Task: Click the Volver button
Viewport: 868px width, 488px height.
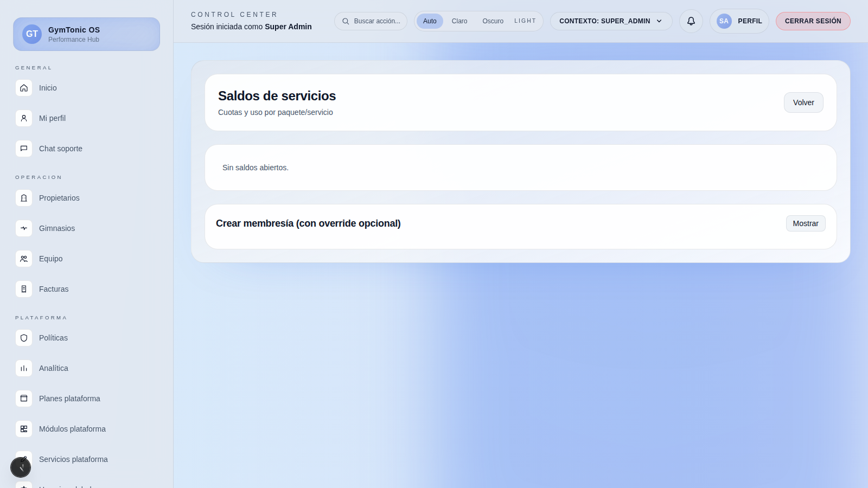Action: 803,102
